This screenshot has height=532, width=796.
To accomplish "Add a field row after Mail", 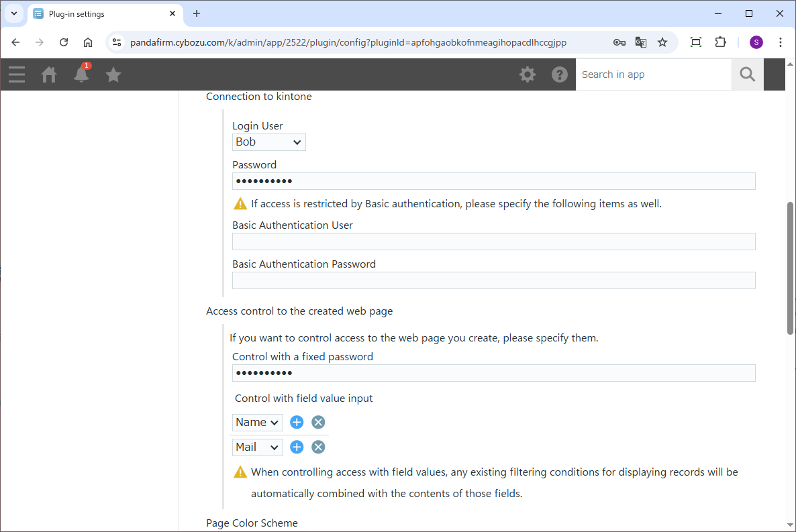I will 297,447.
